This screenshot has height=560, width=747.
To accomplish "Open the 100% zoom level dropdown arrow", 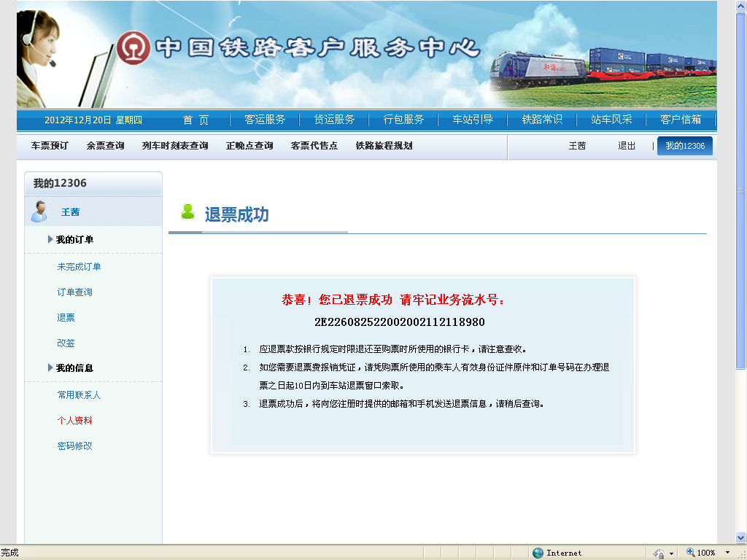I will tap(727, 553).
